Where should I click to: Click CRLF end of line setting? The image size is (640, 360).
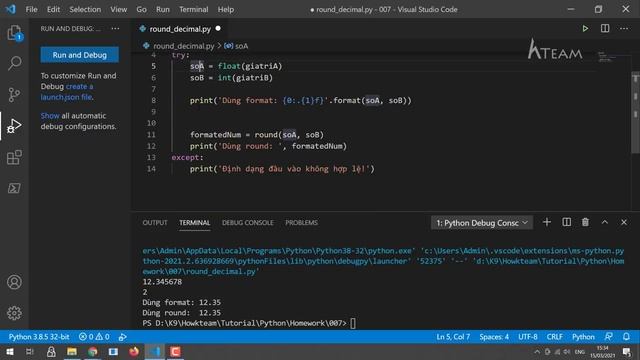point(555,337)
